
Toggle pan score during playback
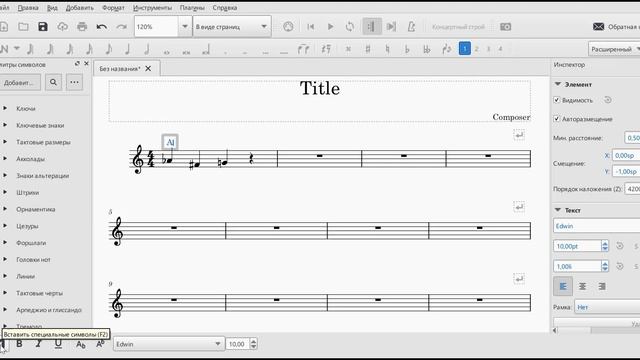[391, 27]
